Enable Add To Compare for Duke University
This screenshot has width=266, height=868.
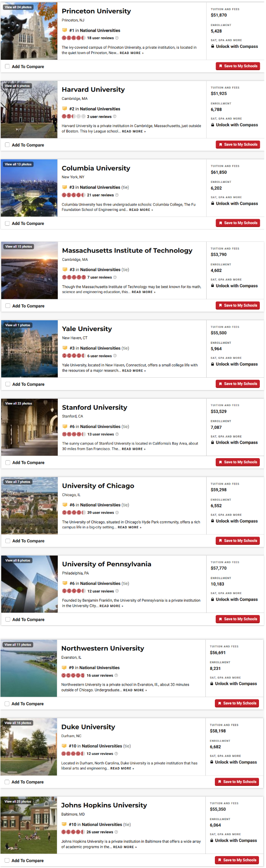pos(7,782)
